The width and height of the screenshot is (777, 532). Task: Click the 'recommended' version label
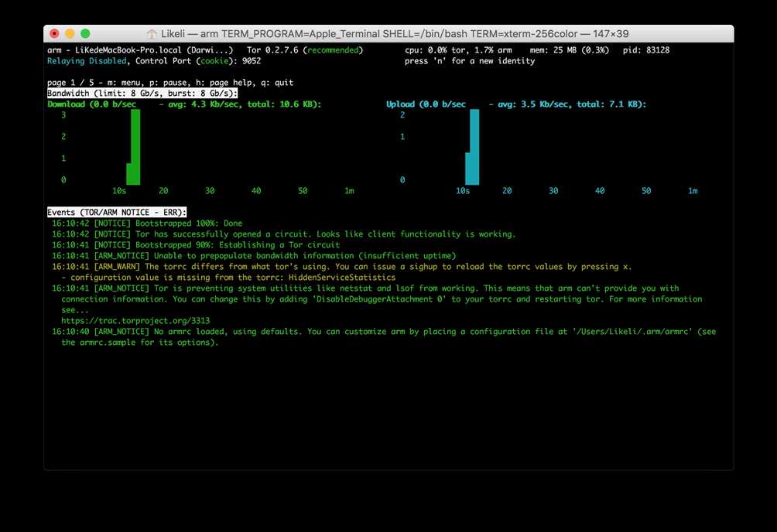coord(333,50)
